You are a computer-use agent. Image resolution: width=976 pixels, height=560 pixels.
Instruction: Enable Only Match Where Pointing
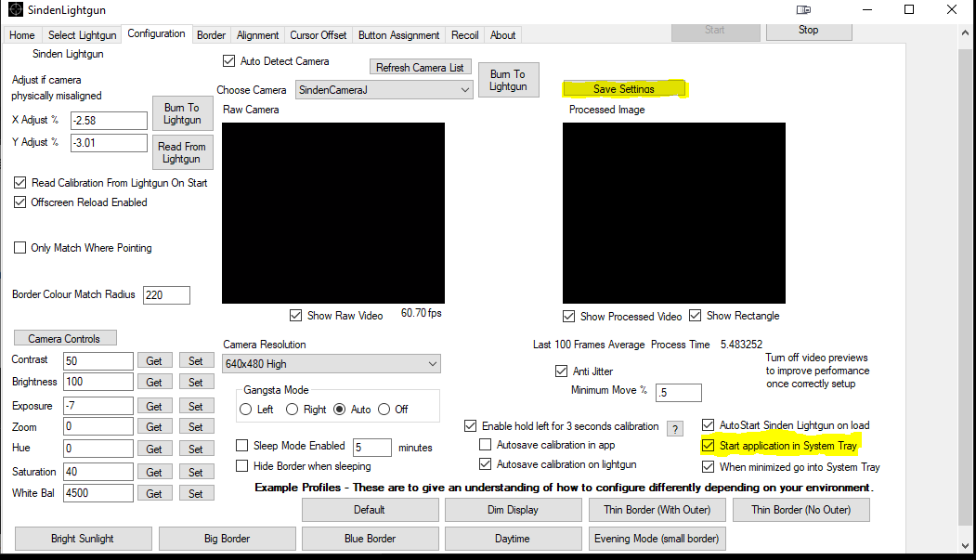[20, 248]
